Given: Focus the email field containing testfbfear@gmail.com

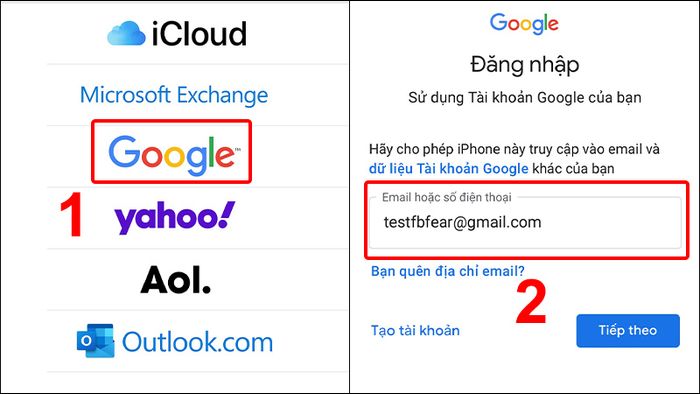Looking at the screenshot, I should [525, 222].
